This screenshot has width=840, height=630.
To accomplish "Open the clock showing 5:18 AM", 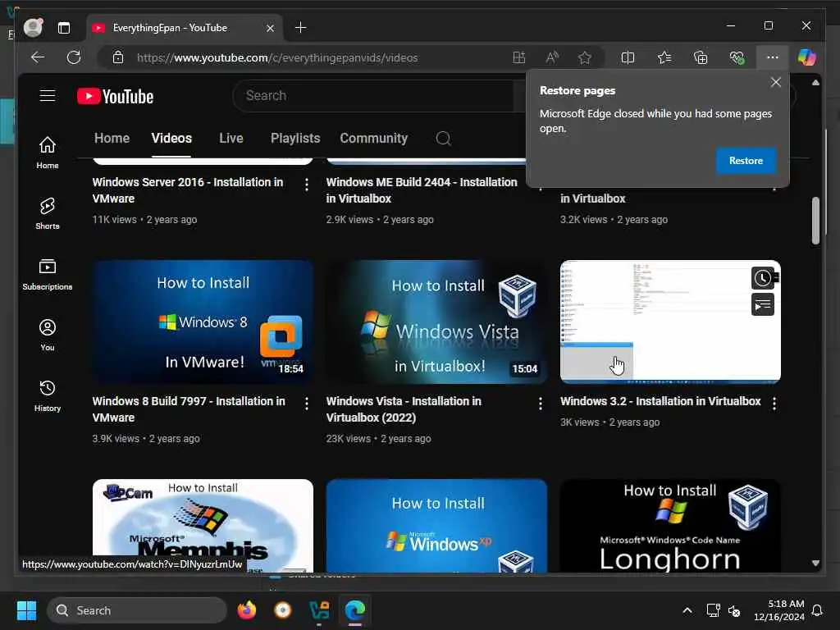I will pos(779,610).
